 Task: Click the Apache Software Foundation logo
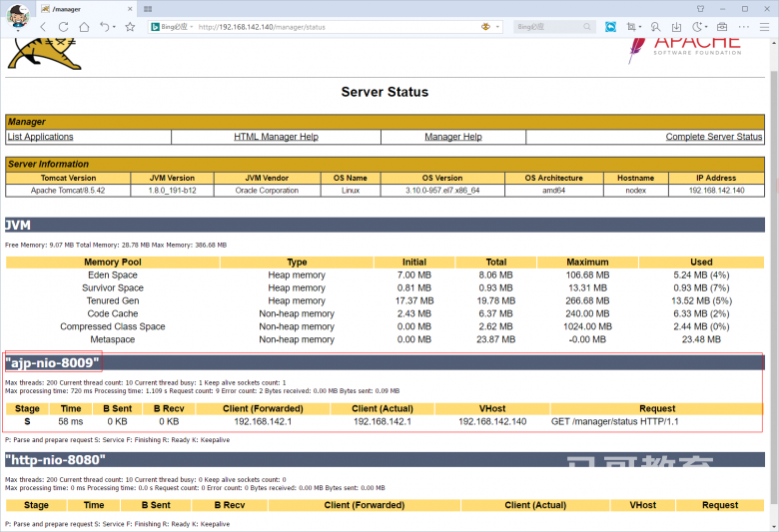click(x=684, y=50)
